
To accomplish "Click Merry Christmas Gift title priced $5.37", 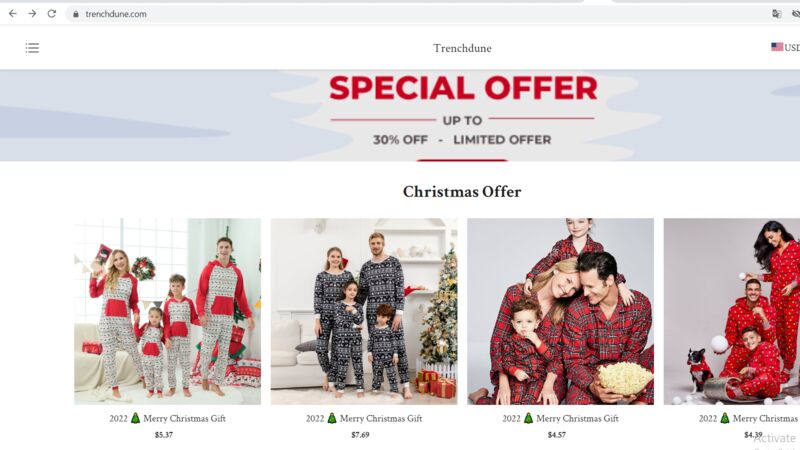I will pyautogui.click(x=167, y=418).
